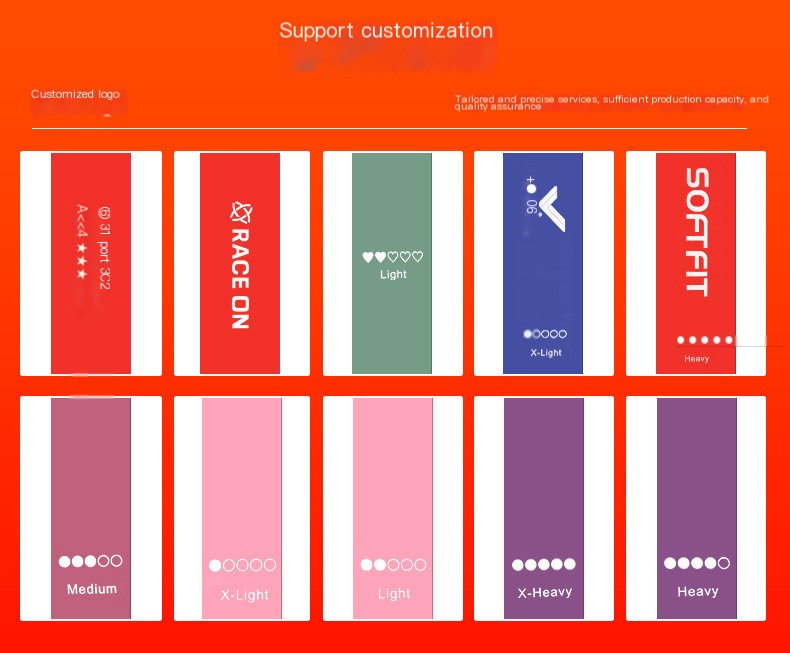Open the Support customization heading
Viewport: 790px width, 653px height.
pos(386,30)
